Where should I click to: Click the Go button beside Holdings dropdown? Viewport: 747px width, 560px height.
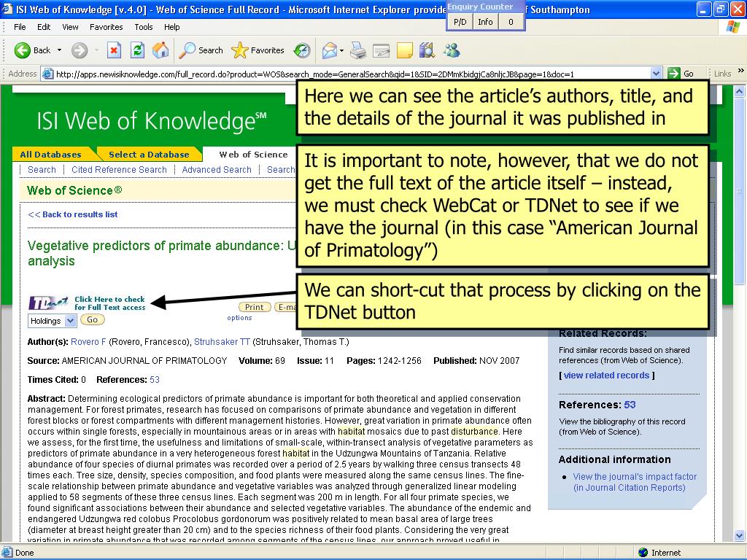point(93,319)
